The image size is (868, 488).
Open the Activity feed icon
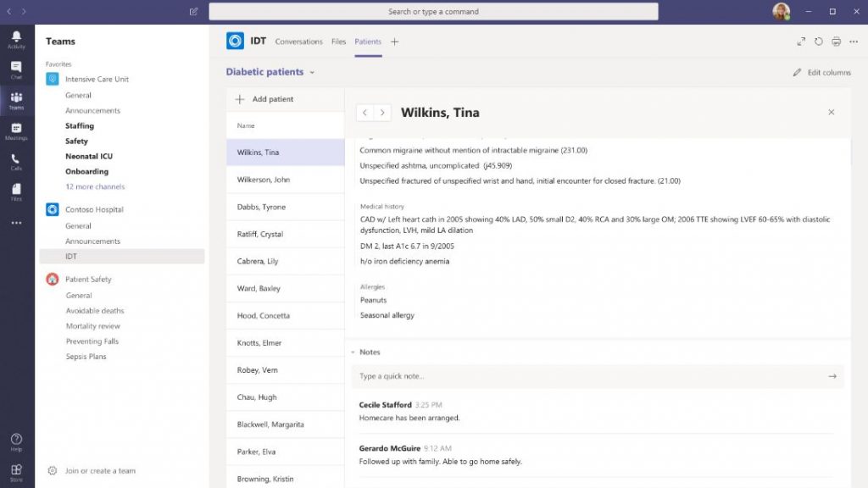click(16, 39)
